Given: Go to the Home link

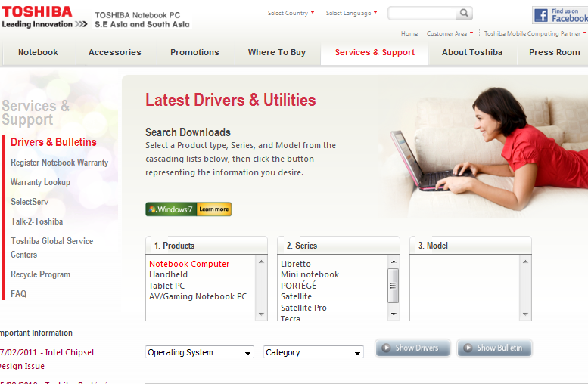Looking at the screenshot, I should tap(409, 33).
